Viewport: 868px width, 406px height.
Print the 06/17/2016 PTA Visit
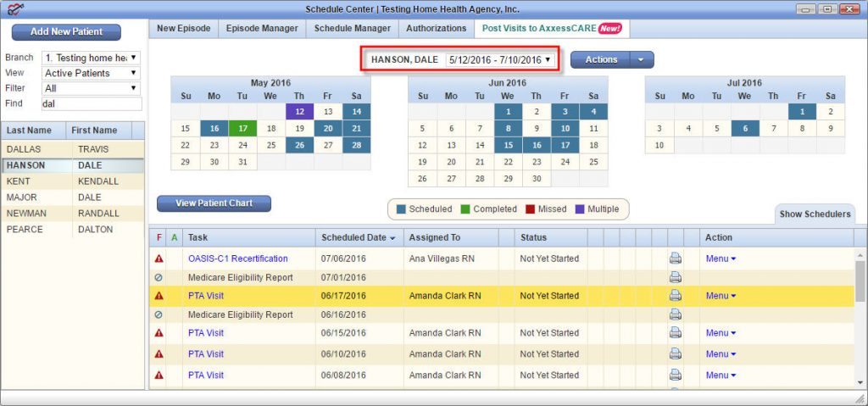point(675,296)
